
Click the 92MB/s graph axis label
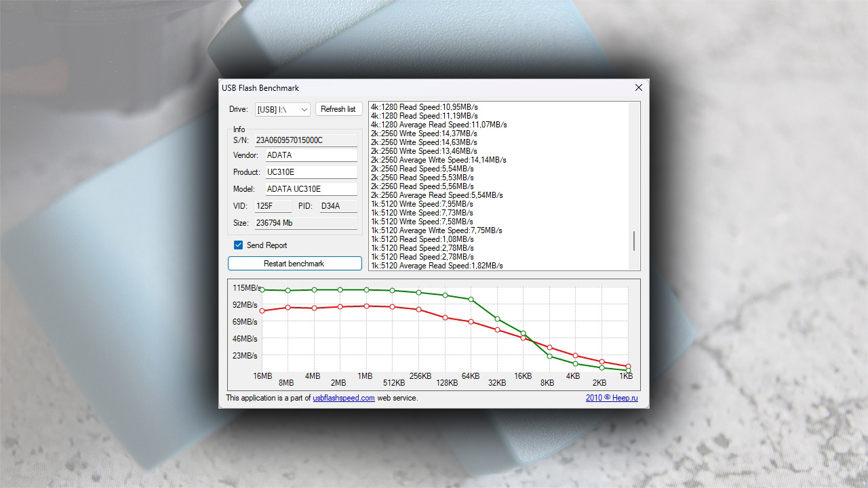point(245,305)
